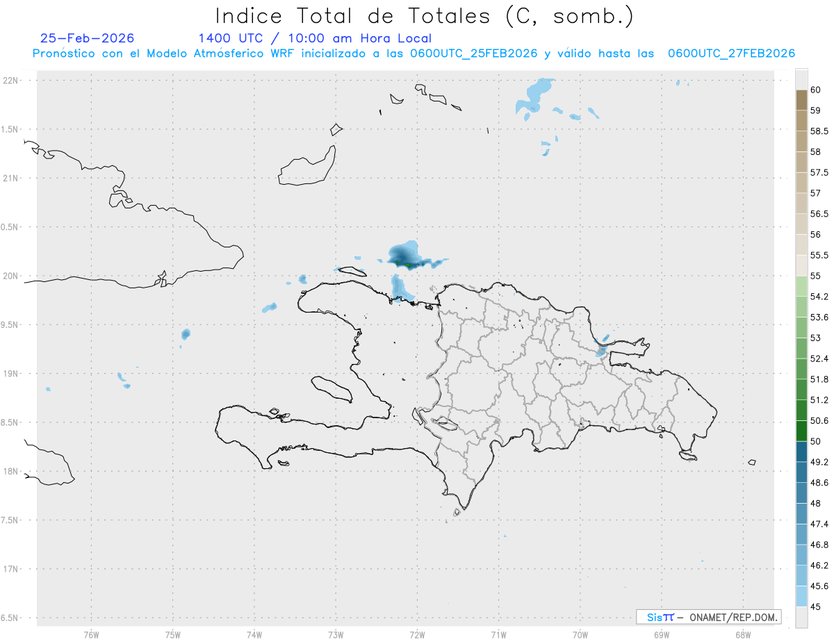The height and width of the screenshot is (644, 834).
Task: Click the "69W" longitude label
Action: 662,634
